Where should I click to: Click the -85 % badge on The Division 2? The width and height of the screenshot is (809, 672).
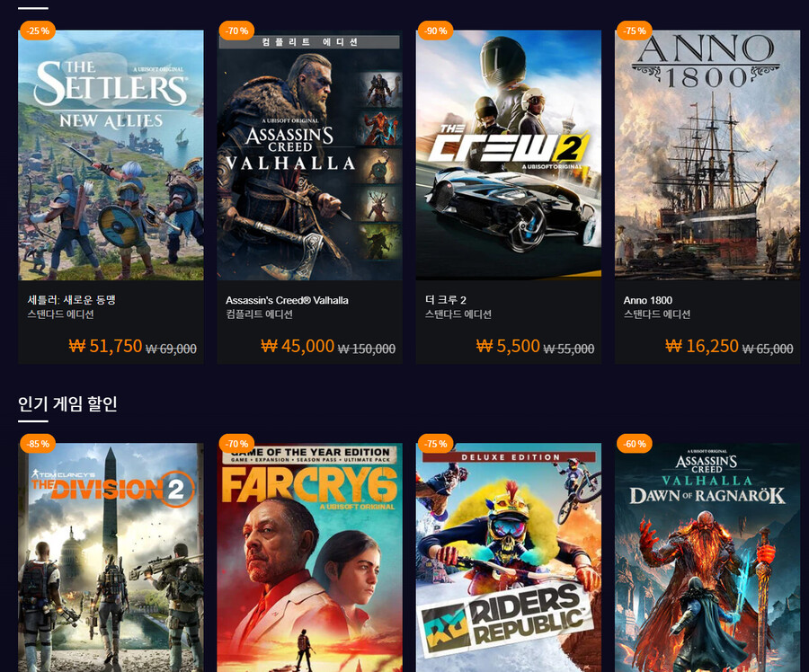click(x=38, y=444)
